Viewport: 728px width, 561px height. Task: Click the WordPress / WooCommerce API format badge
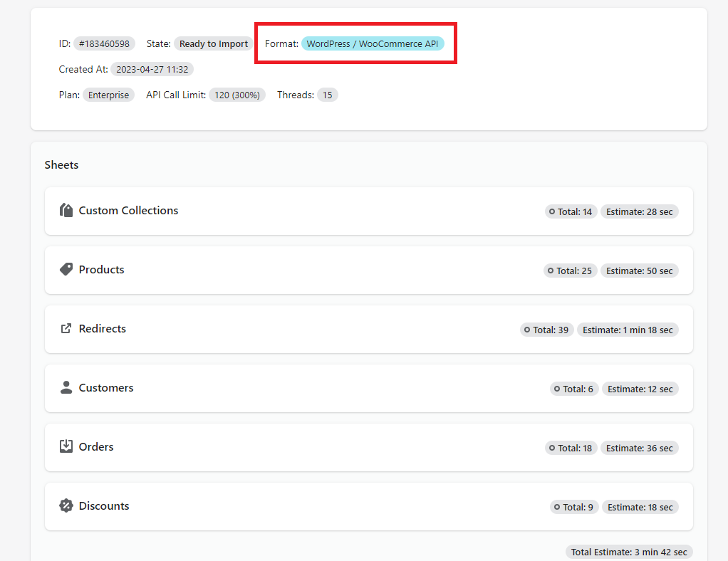[x=373, y=43]
